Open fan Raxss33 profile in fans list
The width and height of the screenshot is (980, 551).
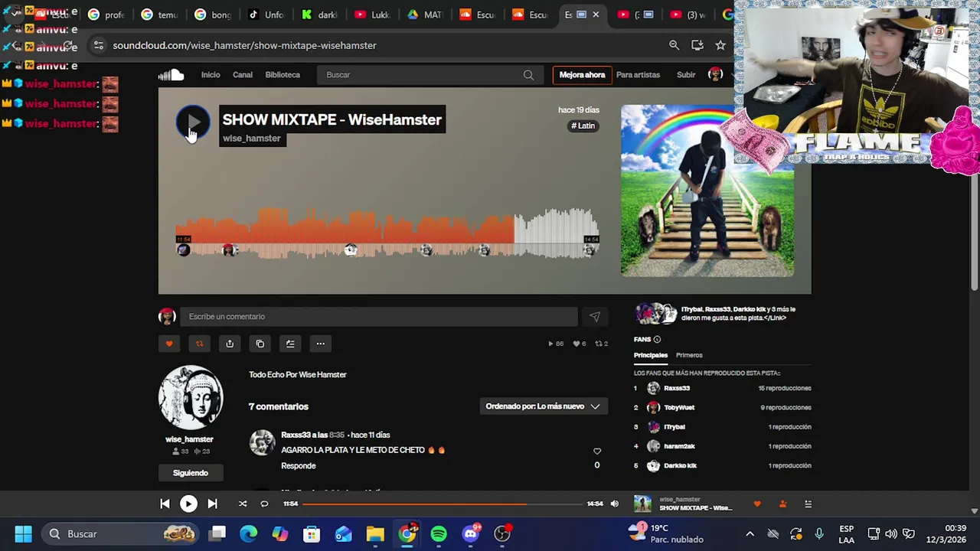coord(677,388)
